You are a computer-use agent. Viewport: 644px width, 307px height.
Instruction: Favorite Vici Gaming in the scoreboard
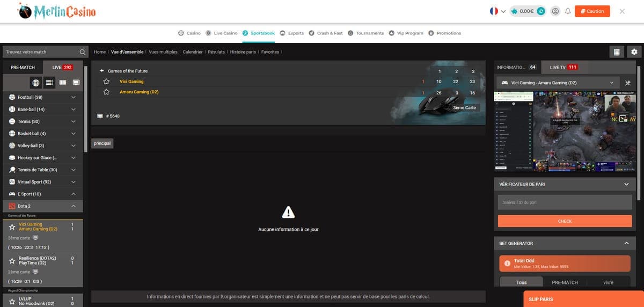106,82
